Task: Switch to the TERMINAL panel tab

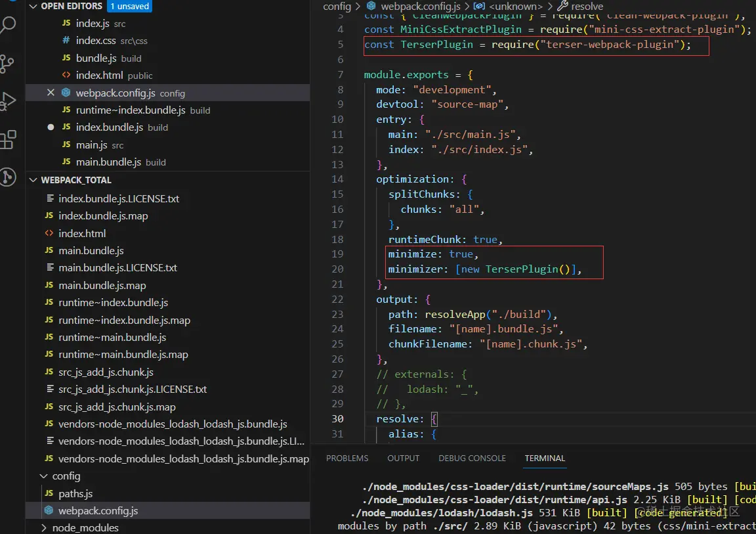Action: click(x=545, y=458)
